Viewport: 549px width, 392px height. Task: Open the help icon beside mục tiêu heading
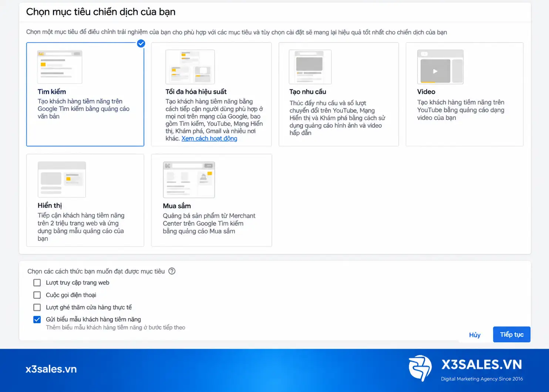(172, 271)
